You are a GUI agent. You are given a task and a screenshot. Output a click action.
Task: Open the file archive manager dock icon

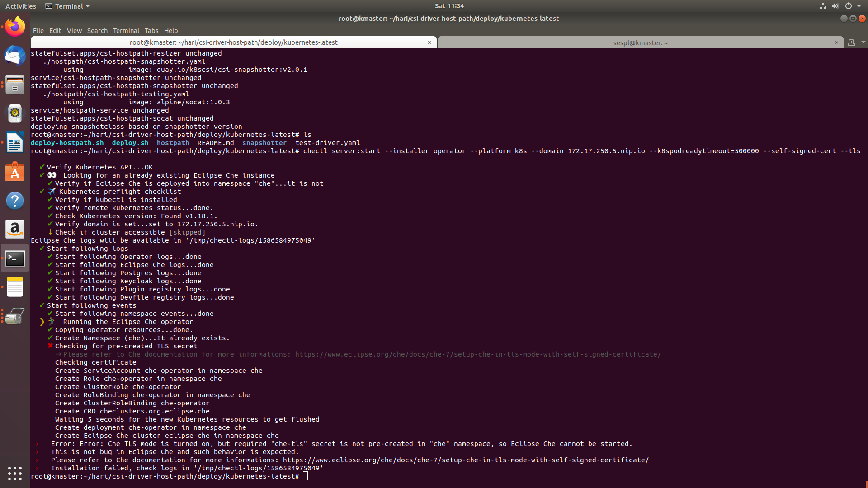click(x=15, y=84)
